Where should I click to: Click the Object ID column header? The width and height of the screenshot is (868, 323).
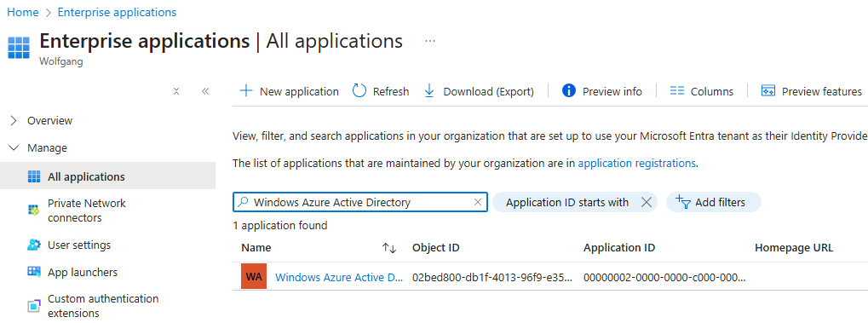pyautogui.click(x=435, y=248)
